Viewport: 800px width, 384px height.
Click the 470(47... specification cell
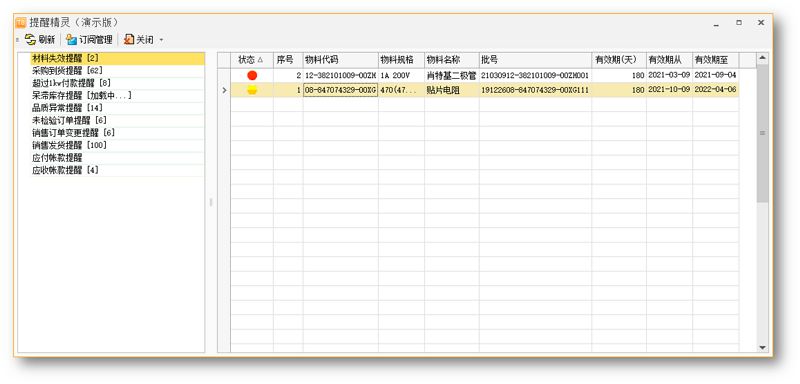click(401, 90)
